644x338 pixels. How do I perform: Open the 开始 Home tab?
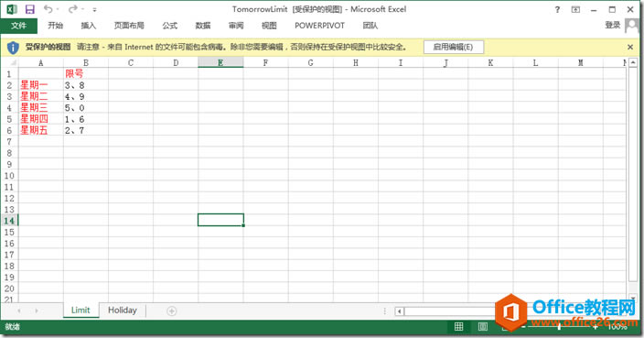(55, 26)
